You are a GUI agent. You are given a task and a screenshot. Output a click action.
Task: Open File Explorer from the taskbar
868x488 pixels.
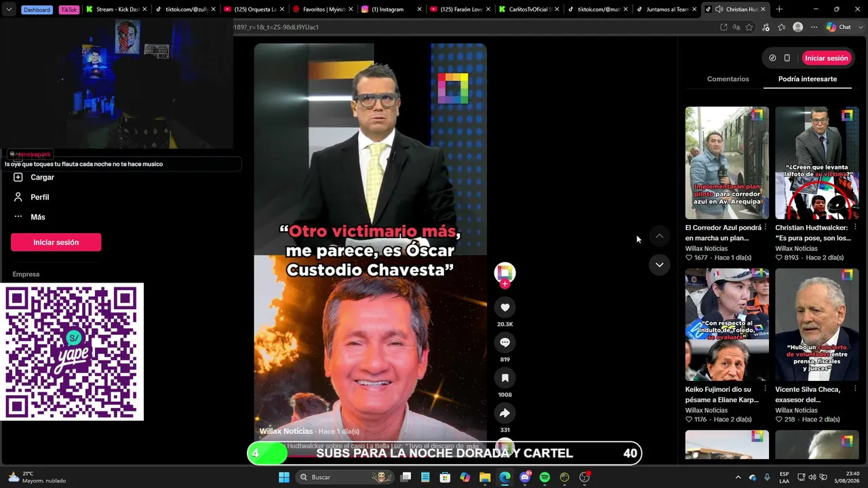(x=485, y=477)
